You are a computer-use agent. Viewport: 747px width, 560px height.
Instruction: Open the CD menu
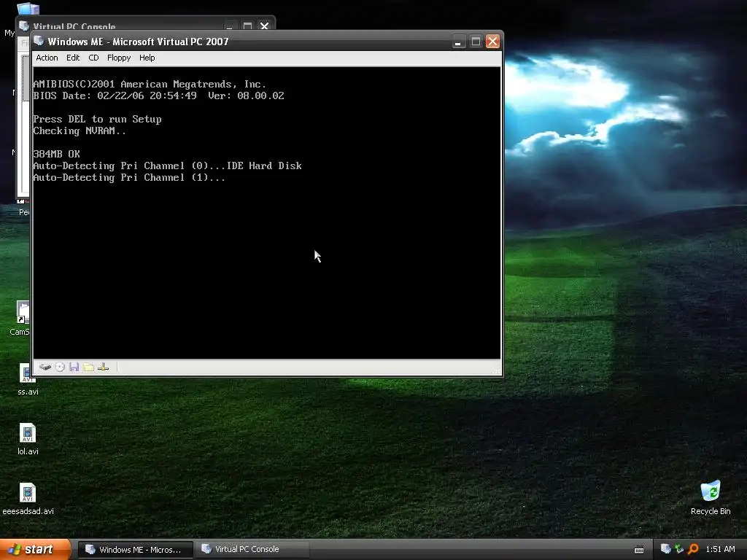(93, 58)
